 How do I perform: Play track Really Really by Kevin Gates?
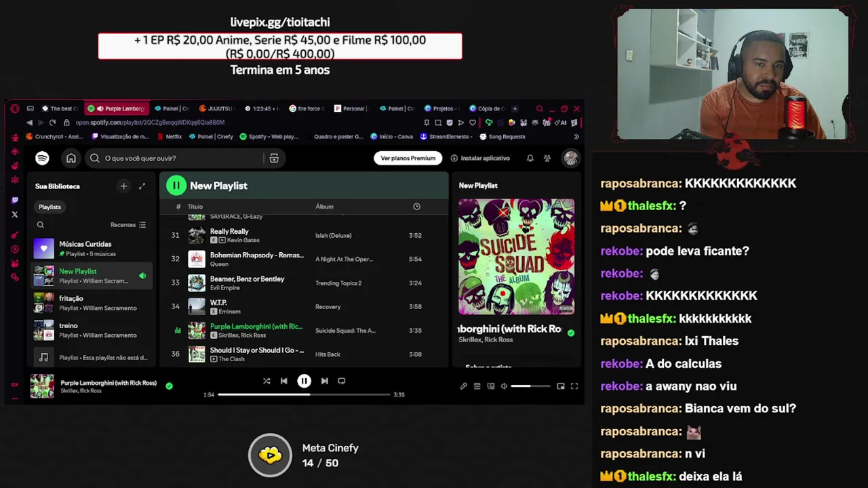tap(304, 235)
